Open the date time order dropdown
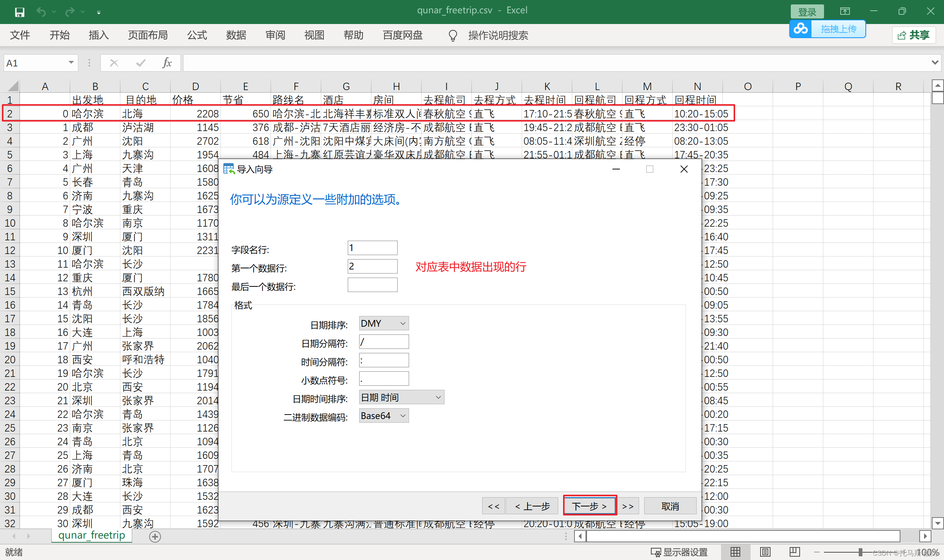The width and height of the screenshot is (944, 560). 401,397
